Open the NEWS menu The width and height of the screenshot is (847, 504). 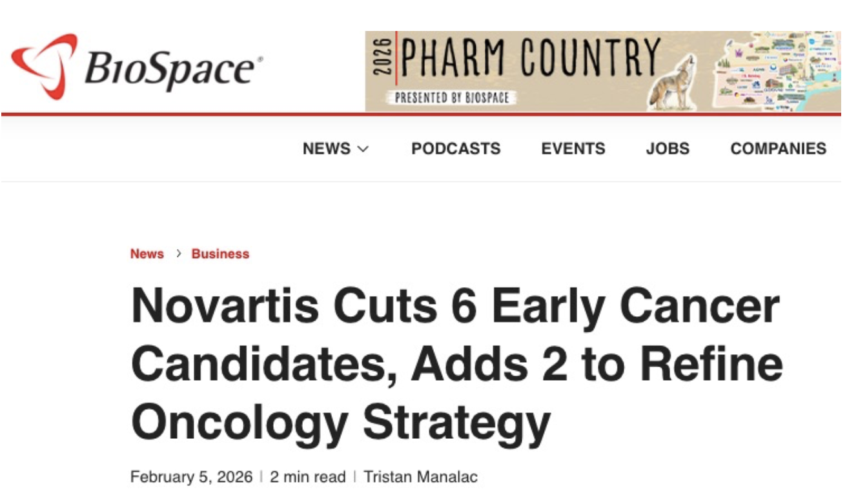pyautogui.click(x=327, y=148)
